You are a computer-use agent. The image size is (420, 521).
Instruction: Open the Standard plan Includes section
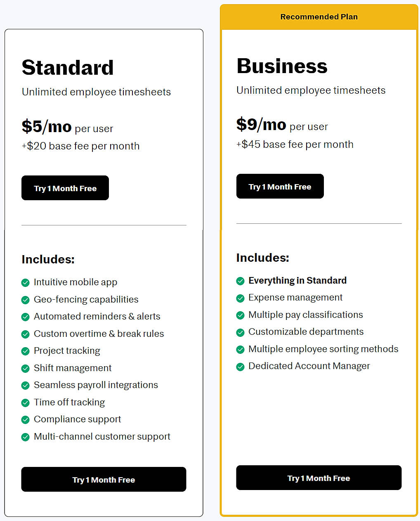click(48, 259)
